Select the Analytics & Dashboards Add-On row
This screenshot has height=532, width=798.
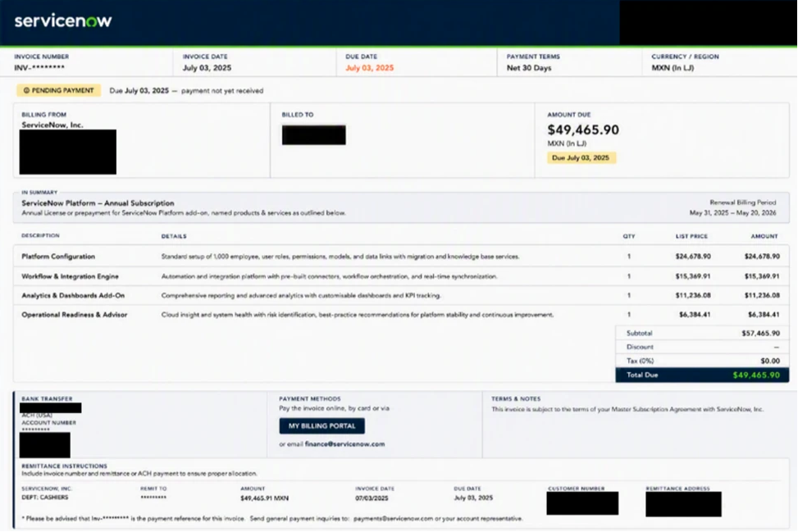click(401, 295)
